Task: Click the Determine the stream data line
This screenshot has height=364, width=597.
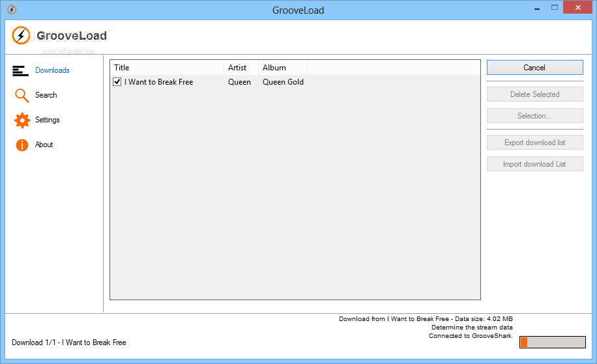Action: 472,327
